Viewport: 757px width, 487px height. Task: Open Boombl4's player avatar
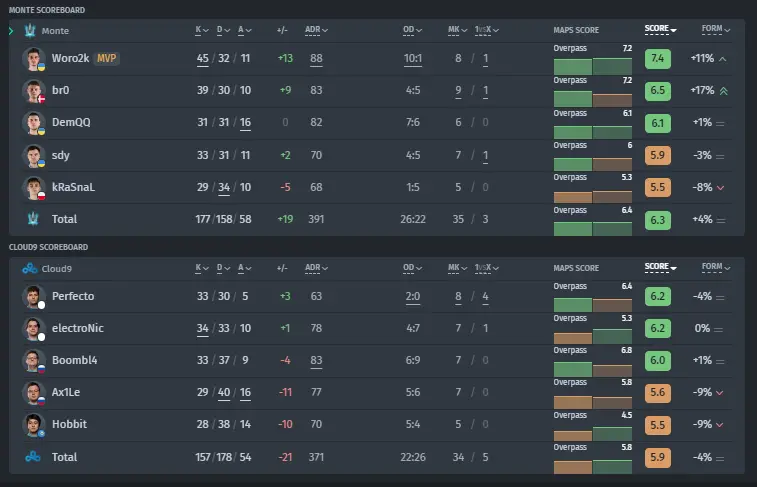34,361
